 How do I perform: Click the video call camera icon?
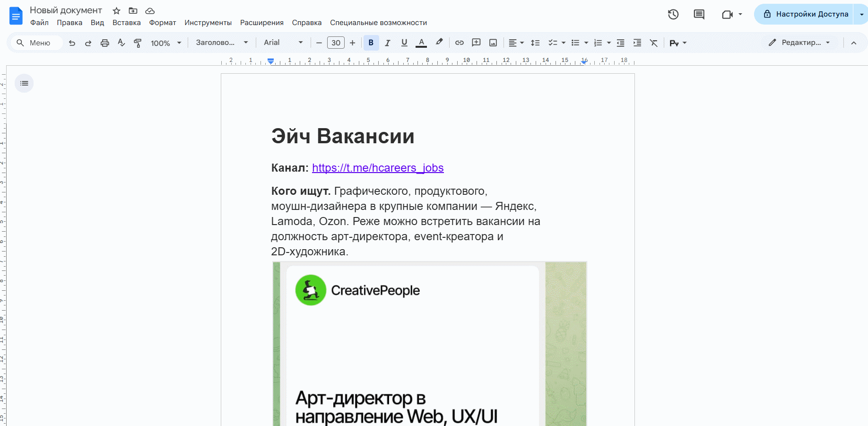point(727,14)
